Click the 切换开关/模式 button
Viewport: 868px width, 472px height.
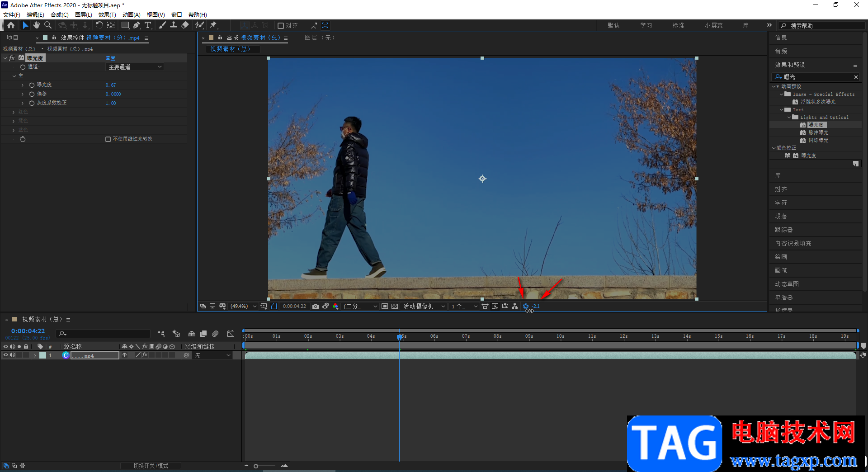pyautogui.click(x=151, y=466)
